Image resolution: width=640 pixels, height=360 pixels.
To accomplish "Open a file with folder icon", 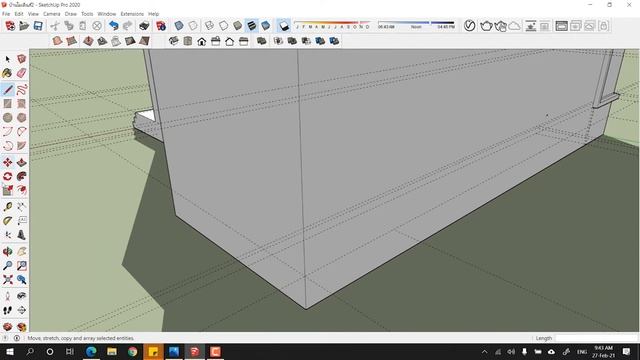I will 24,26.
